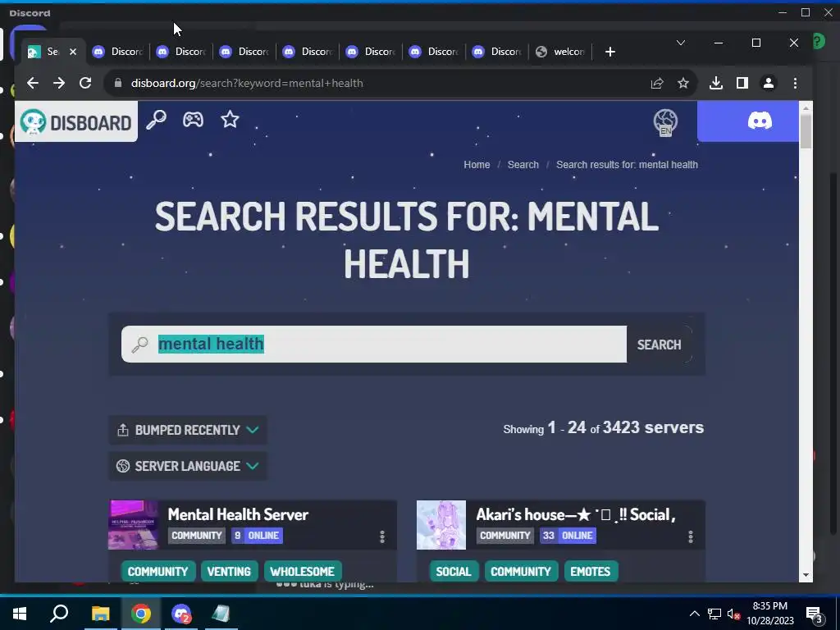Open Windows taskbar search
This screenshot has width=840, height=630.
coord(59,614)
